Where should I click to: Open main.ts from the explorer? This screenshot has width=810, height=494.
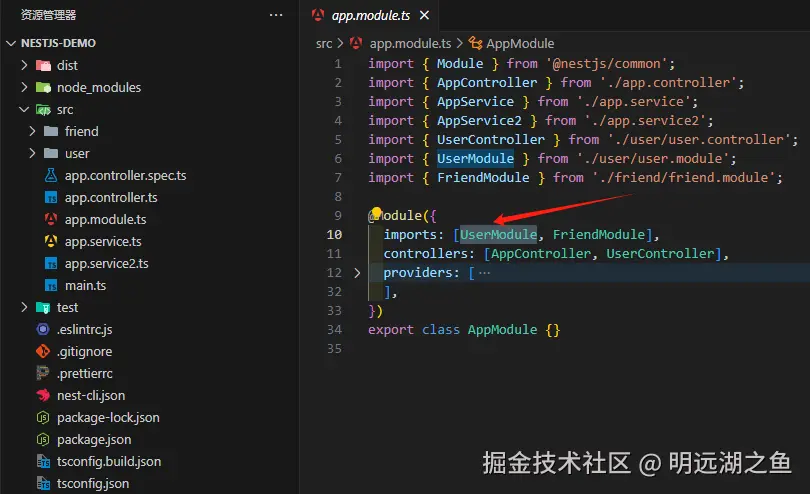(85, 285)
